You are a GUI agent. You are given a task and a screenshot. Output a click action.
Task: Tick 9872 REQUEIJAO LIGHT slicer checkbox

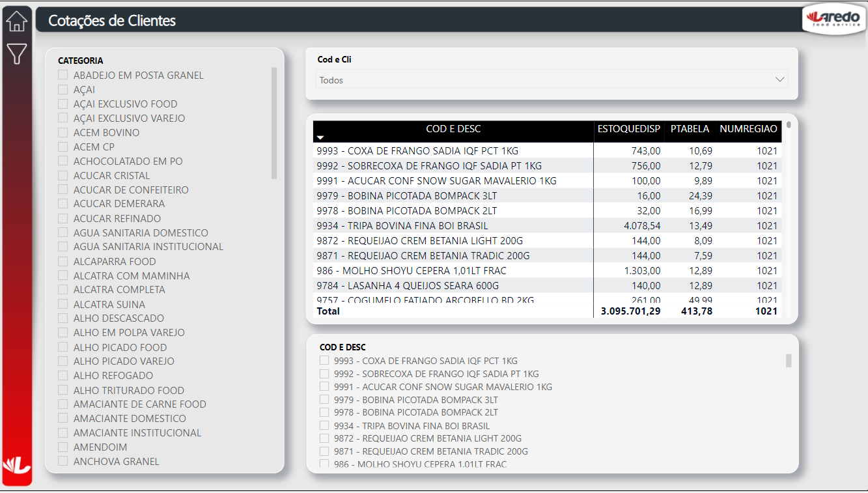[324, 438]
